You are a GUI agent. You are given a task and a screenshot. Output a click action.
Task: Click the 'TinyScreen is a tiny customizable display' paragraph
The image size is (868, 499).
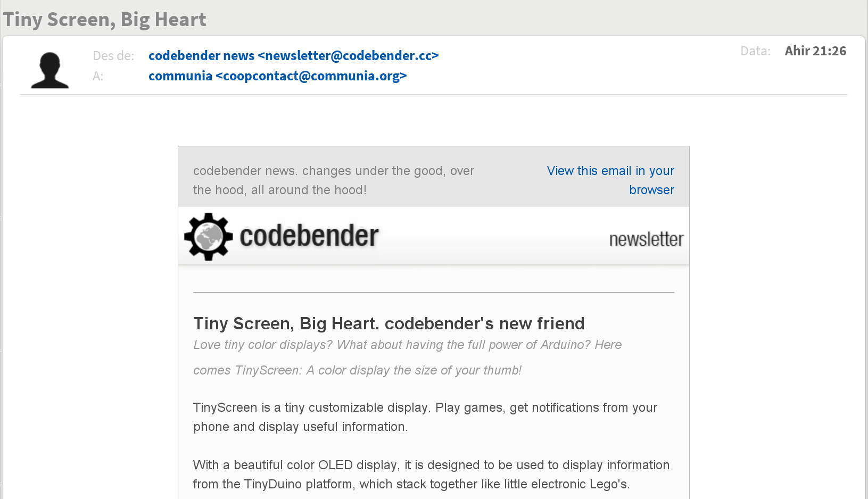coord(425,417)
